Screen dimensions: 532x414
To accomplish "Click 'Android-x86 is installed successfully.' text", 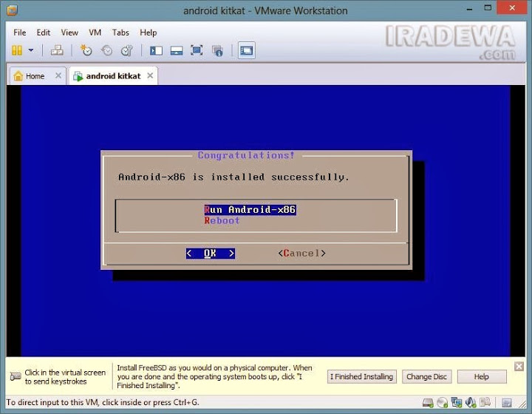I will 233,177.
